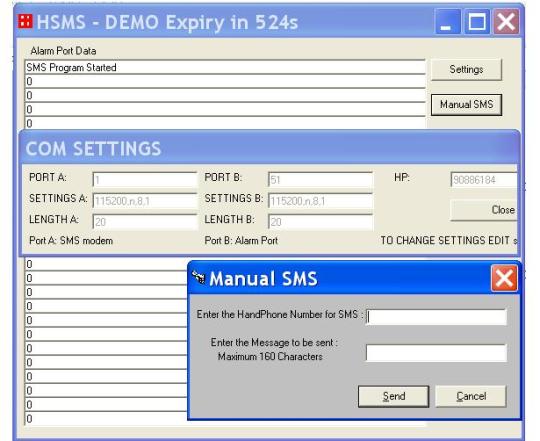
Task: Click the SETTINGS A field
Action: pyautogui.click(x=145, y=201)
